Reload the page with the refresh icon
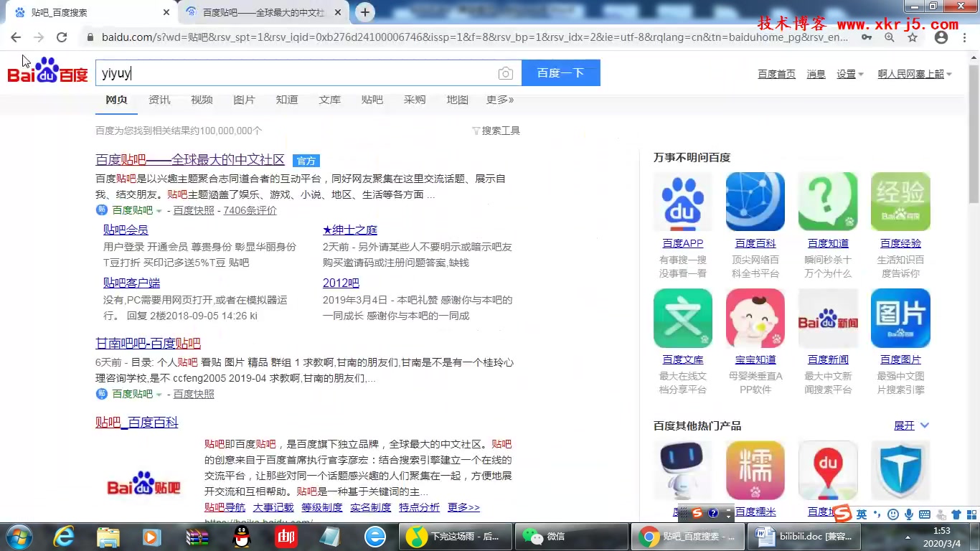Screen dimensions: 980x551 [62, 37]
